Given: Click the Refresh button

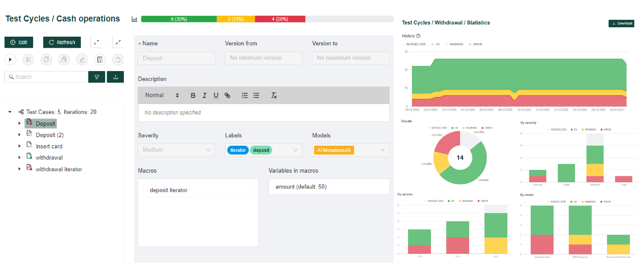Looking at the screenshot, I should click(62, 42).
